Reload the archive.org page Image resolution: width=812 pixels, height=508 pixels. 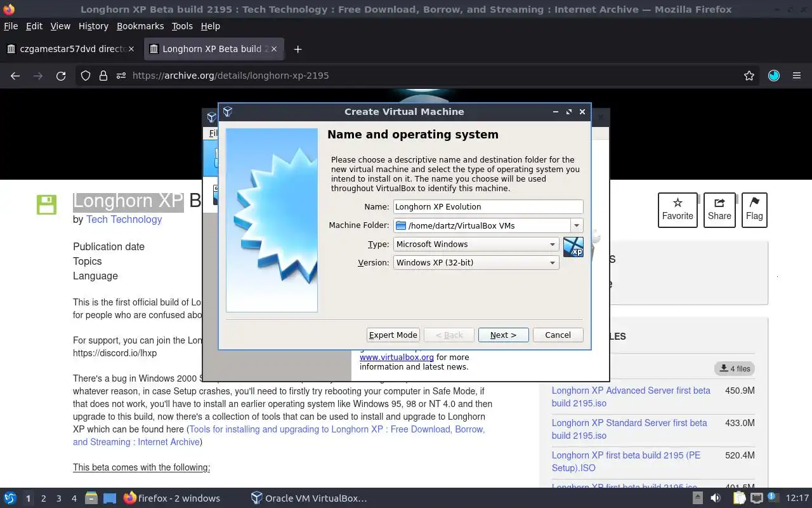tap(61, 76)
